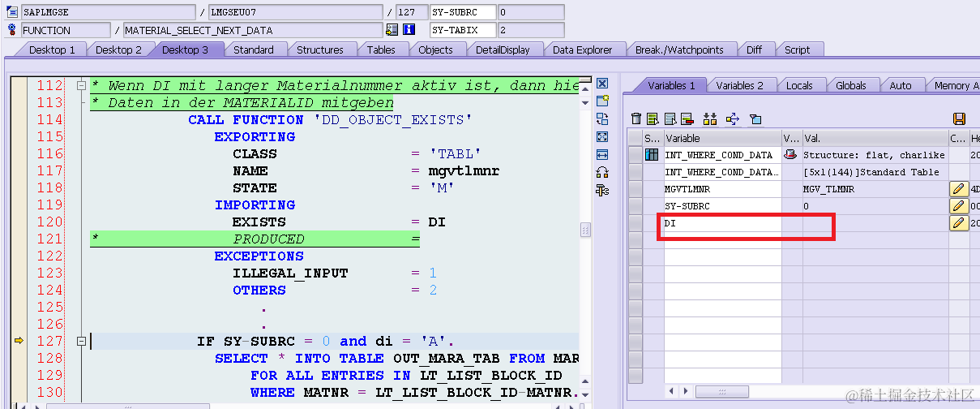Click 'ILLEGAL_INPUT' in line 123
The height and width of the screenshot is (409, 980).
(x=290, y=273)
